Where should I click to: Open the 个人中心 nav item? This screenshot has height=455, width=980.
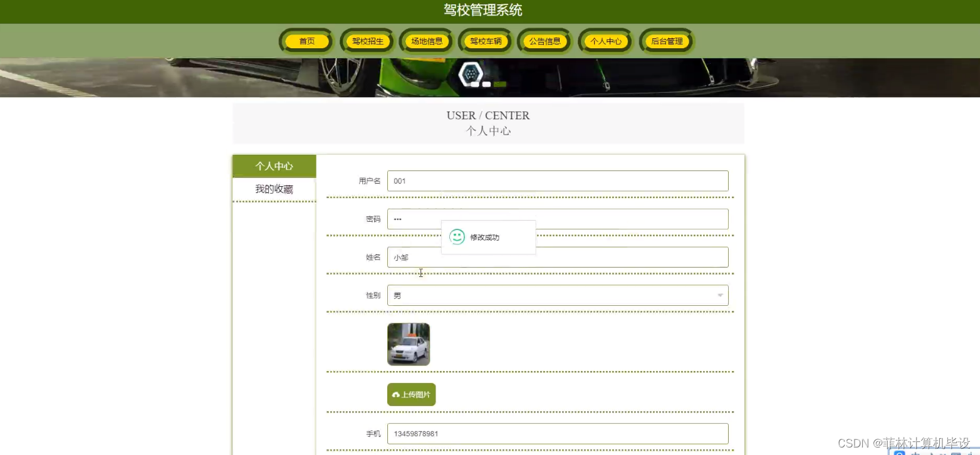(x=606, y=41)
